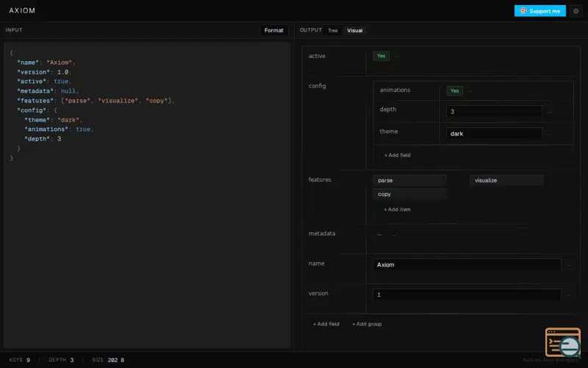This screenshot has height=368, width=588.
Task: Edit the theme value field
Action: click(x=494, y=134)
